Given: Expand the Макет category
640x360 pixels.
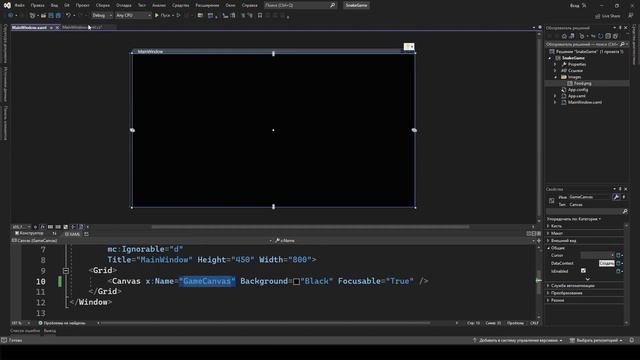Looking at the screenshot, I should 548,233.
